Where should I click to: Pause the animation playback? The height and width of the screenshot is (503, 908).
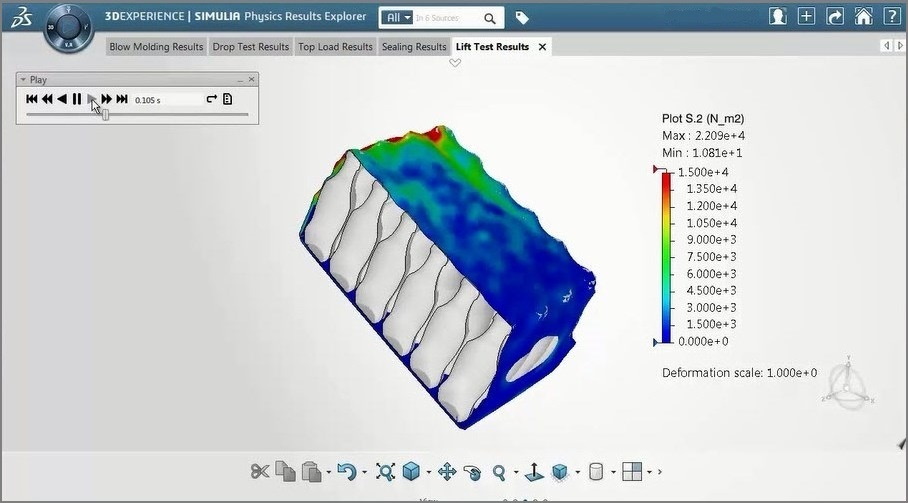pos(77,99)
